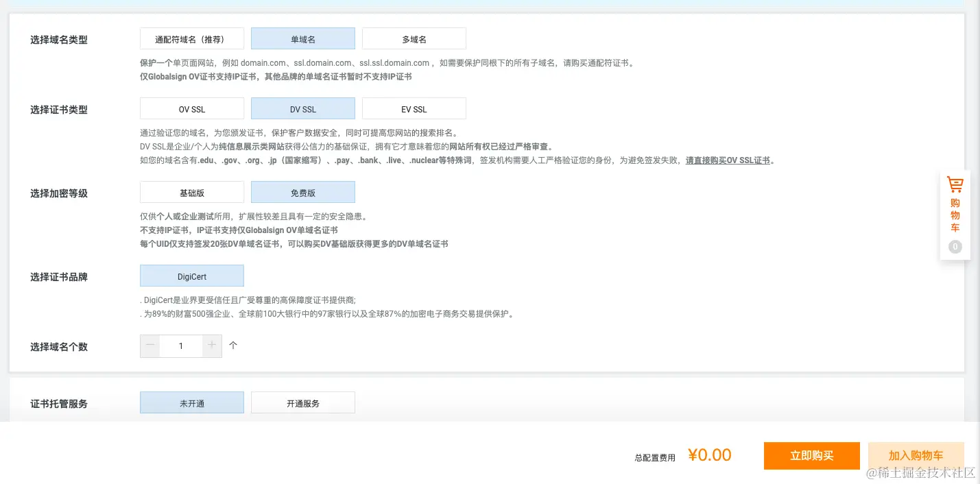980x484 pixels.
Task: Set hosting service to 未开通
Action: pos(192,402)
